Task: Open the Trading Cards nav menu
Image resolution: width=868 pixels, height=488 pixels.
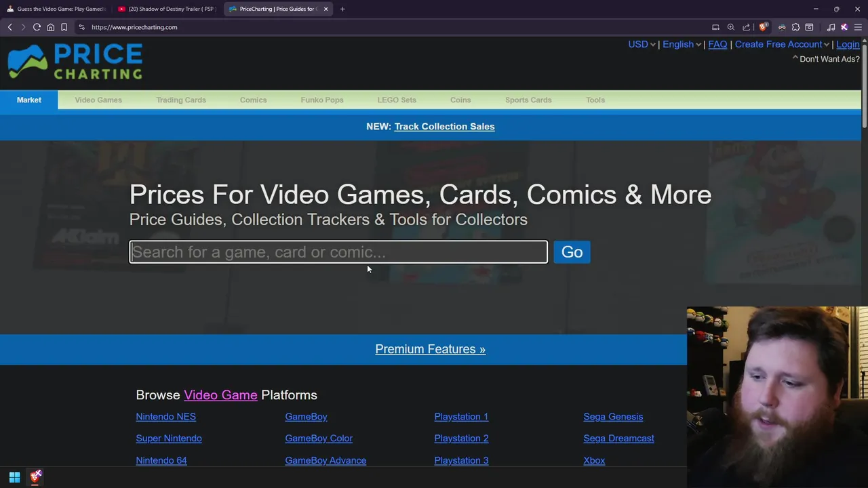Action: [181, 100]
